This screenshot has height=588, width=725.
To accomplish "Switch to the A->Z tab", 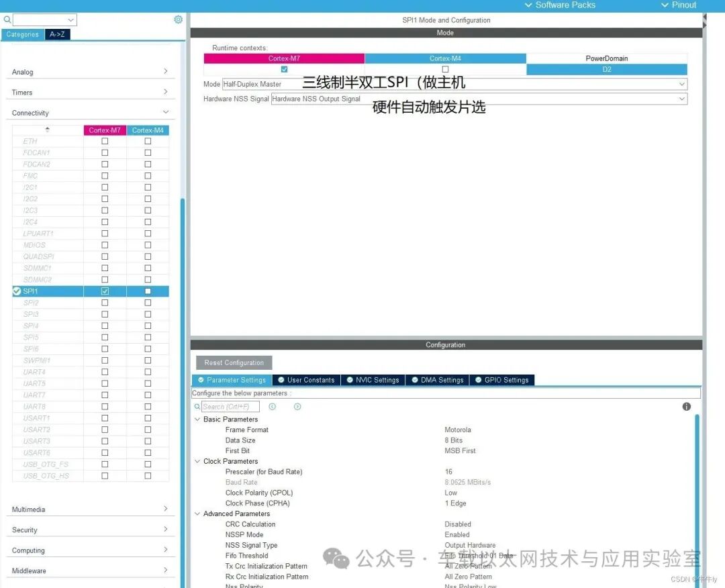I will [57, 34].
